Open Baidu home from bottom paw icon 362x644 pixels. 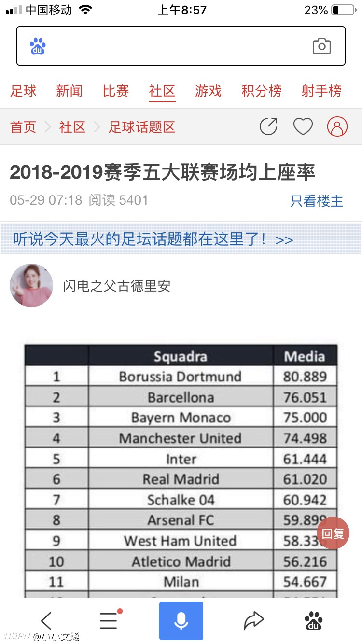point(314,620)
